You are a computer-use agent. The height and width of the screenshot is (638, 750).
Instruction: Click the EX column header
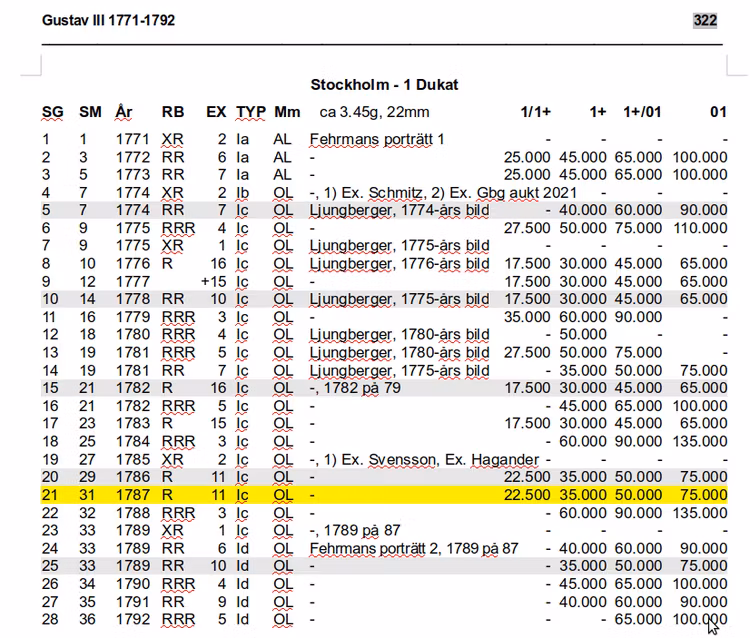[x=216, y=112]
